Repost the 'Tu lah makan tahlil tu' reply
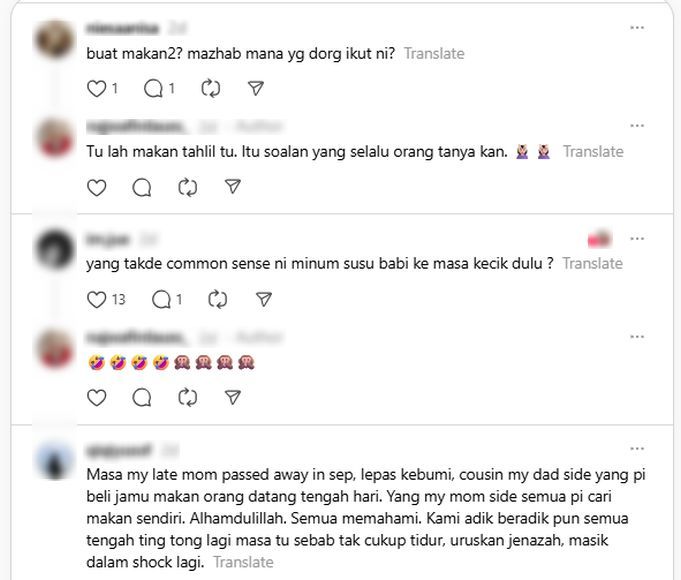This screenshot has height=580, width=681. click(x=188, y=188)
